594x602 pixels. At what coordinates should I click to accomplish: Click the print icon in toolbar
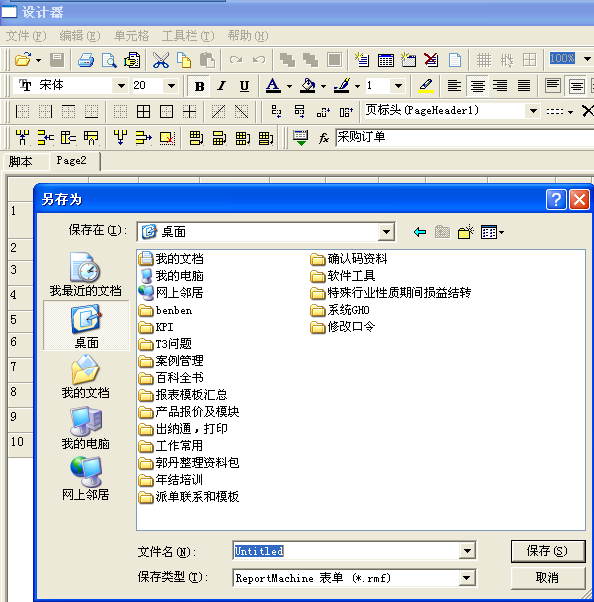point(86,60)
